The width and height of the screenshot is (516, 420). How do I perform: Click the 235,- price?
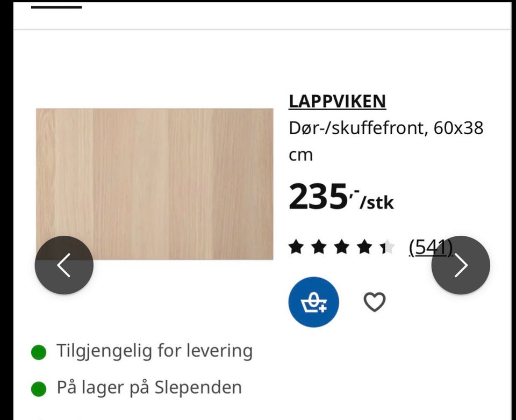pos(323,197)
